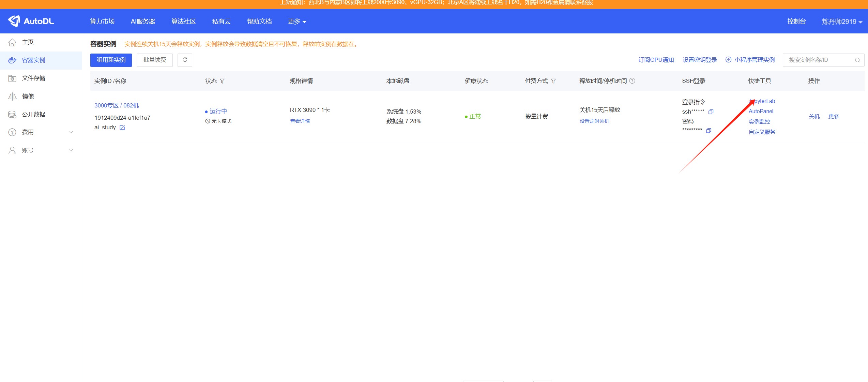Click the yen icon beside 费用

[12, 132]
